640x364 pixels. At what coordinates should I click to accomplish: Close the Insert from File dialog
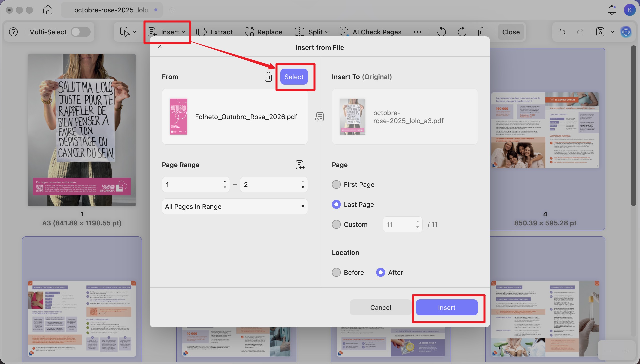tap(160, 46)
